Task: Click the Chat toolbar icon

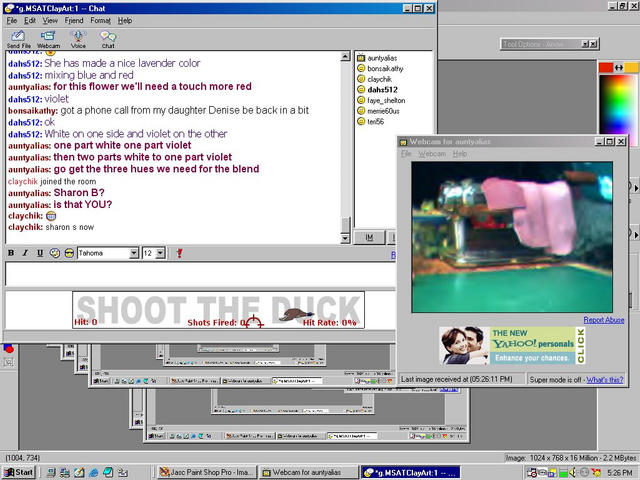Action: point(108,39)
